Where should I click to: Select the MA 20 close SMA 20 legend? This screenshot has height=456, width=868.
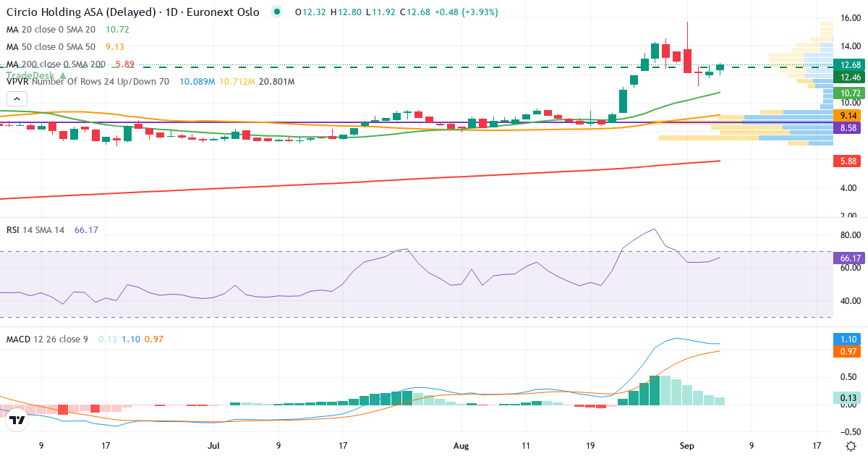click(x=51, y=30)
